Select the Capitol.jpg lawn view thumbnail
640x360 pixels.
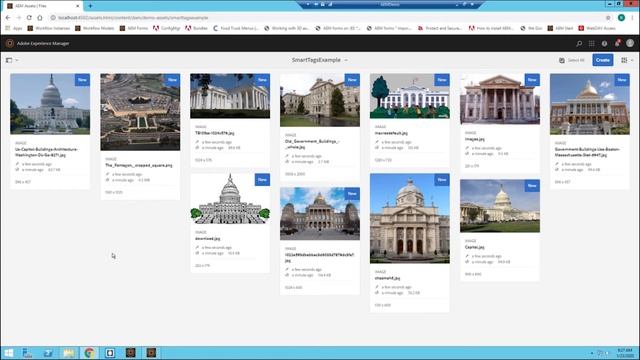coord(500,206)
